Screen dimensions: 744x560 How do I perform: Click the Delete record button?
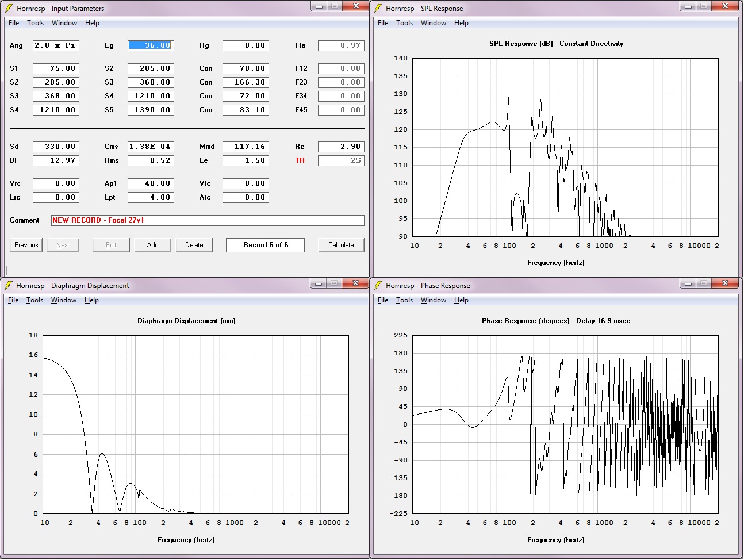194,245
